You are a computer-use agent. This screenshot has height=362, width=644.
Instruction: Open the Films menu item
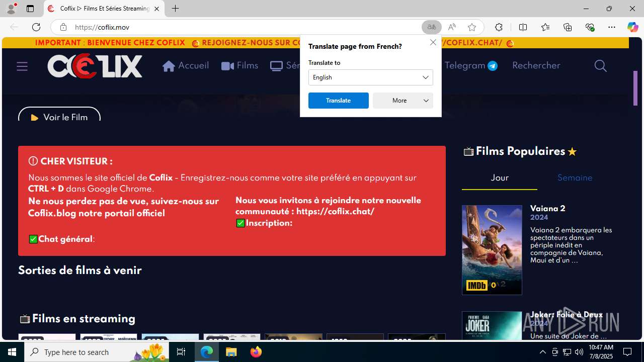click(x=239, y=66)
